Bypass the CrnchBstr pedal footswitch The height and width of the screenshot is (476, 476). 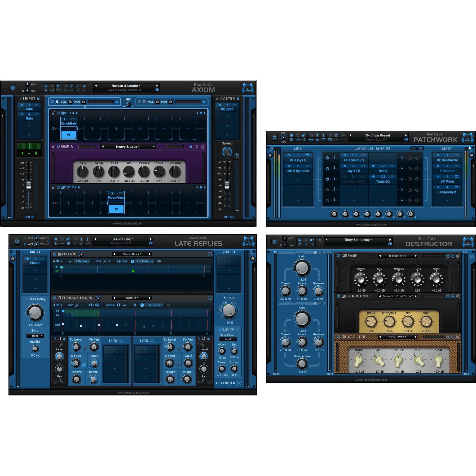tap(69, 135)
